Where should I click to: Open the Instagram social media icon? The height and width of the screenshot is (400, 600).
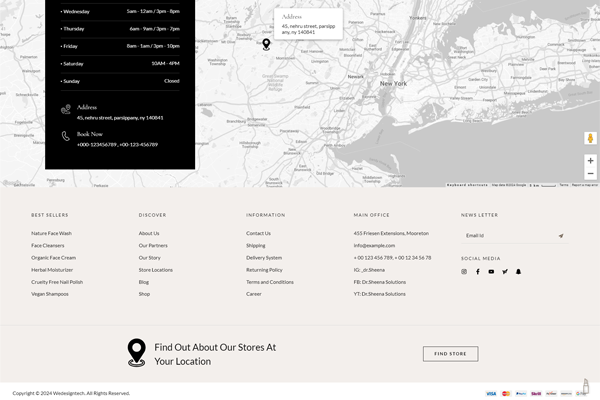464,271
